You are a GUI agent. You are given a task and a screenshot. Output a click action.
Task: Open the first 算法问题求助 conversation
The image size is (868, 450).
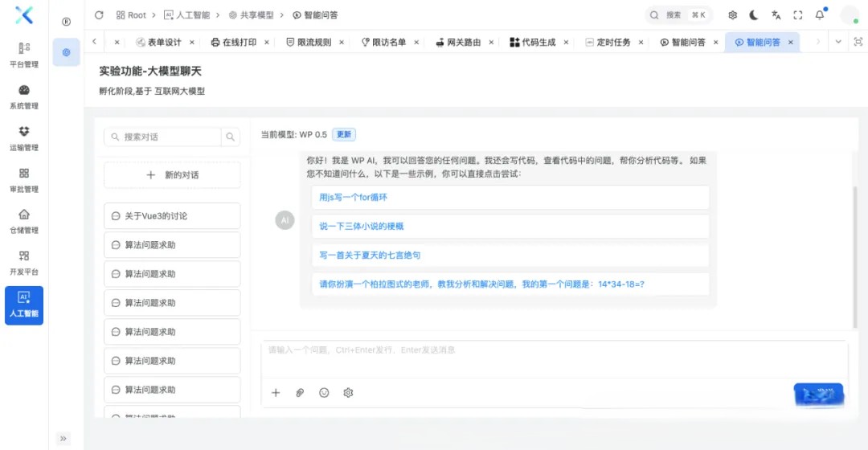(172, 244)
